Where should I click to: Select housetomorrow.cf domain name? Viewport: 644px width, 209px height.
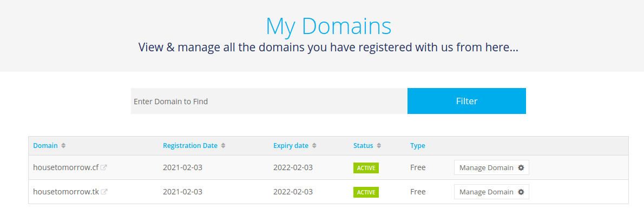point(65,167)
